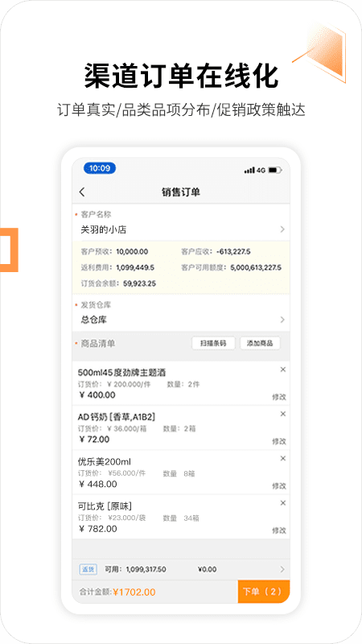
Task: Tap 返利费用 value 1,099,449.5
Action: pos(135,268)
